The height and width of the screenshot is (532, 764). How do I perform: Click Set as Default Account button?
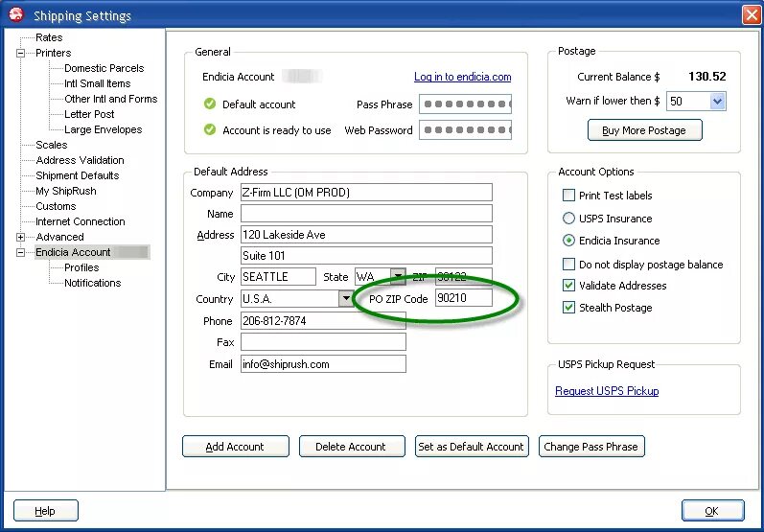pos(472,447)
